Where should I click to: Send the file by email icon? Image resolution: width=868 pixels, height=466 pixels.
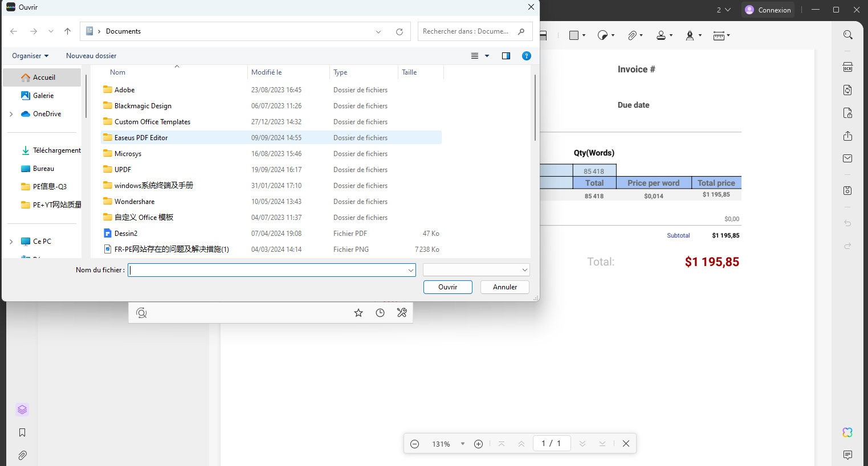tap(848, 158)
